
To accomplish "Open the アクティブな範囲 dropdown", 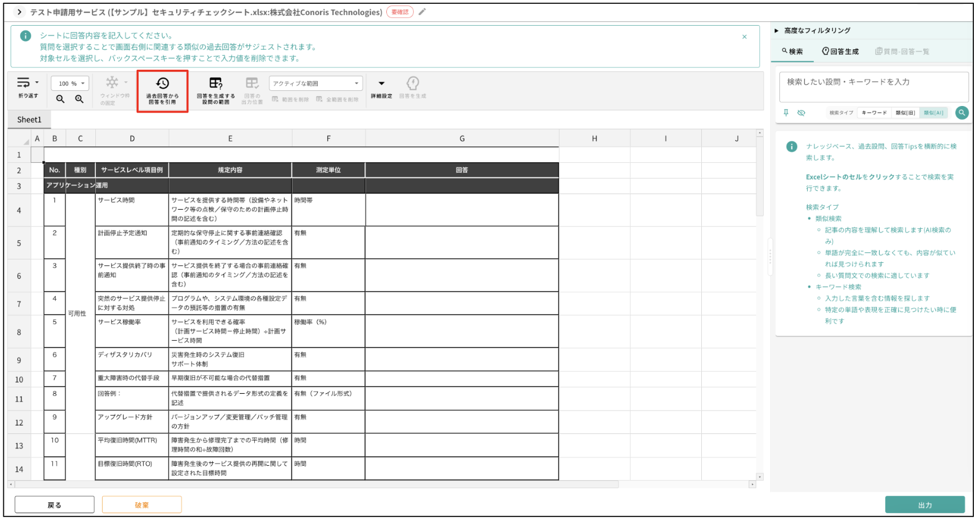I will (315, 83).
